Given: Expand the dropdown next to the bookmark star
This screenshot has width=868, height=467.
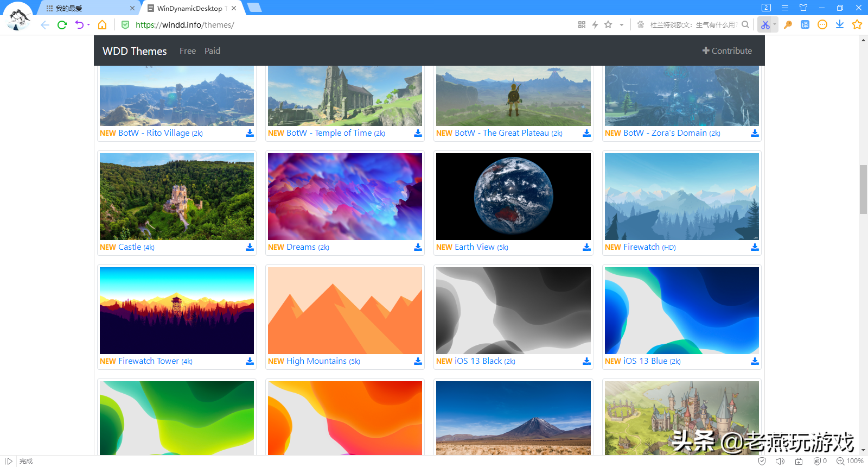Looking at the screenshot, I should pos(621,25).
